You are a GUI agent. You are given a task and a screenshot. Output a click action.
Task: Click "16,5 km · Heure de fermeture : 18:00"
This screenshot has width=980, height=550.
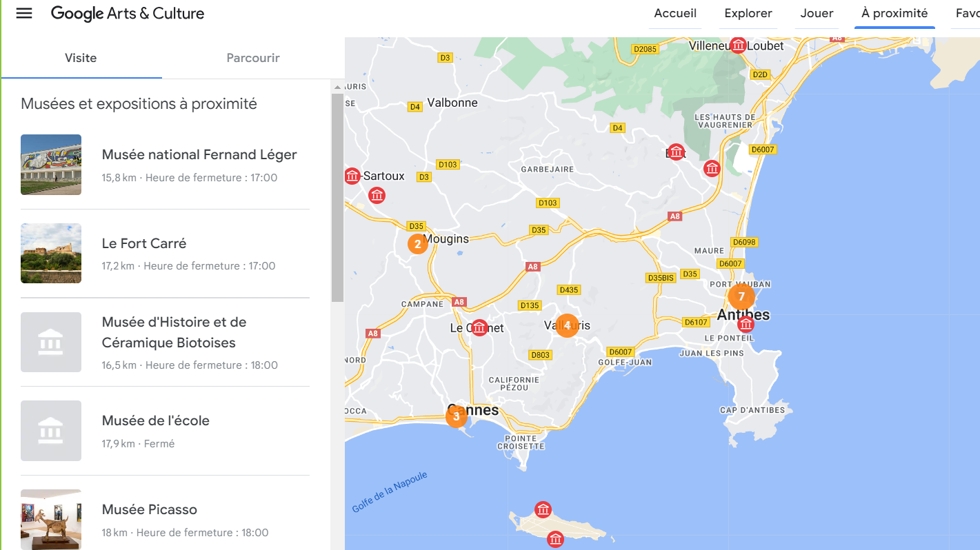[190, 365]
